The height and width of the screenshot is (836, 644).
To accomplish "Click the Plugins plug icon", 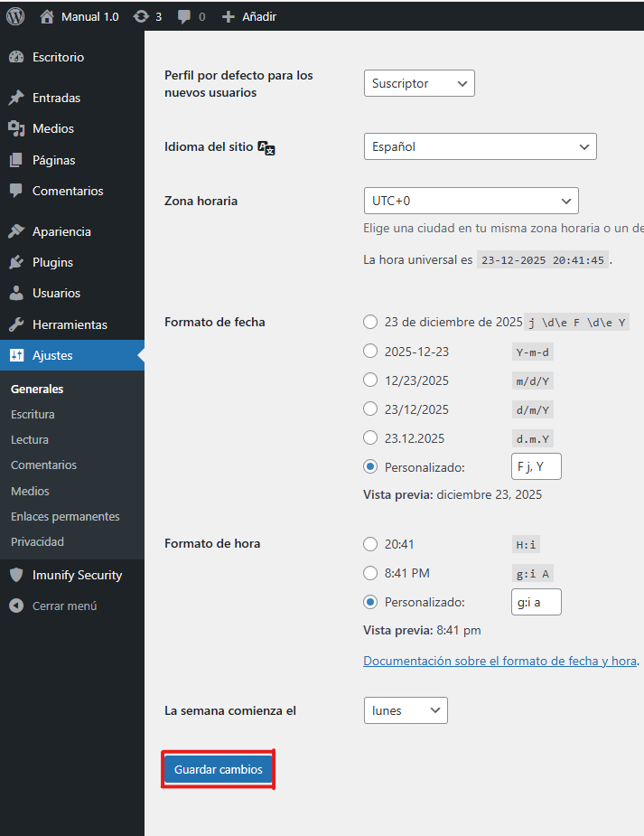I will pyautogui.click(x=16, y=262).
